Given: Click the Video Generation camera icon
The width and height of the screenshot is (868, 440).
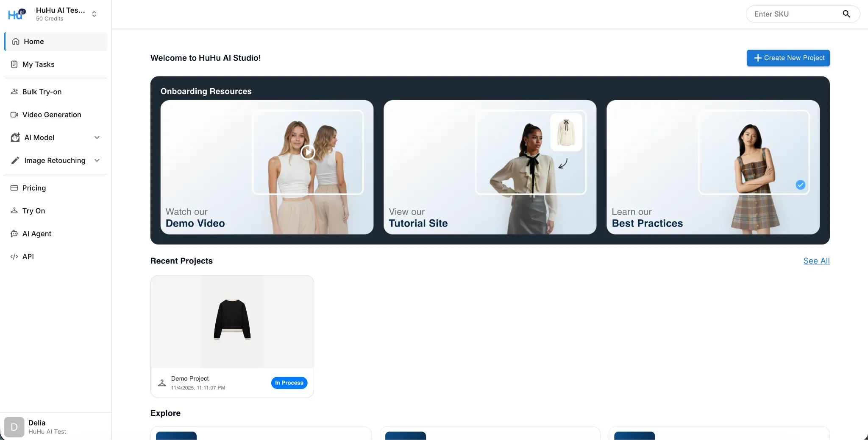Looking at the screenshot, I should pos(14,115).
